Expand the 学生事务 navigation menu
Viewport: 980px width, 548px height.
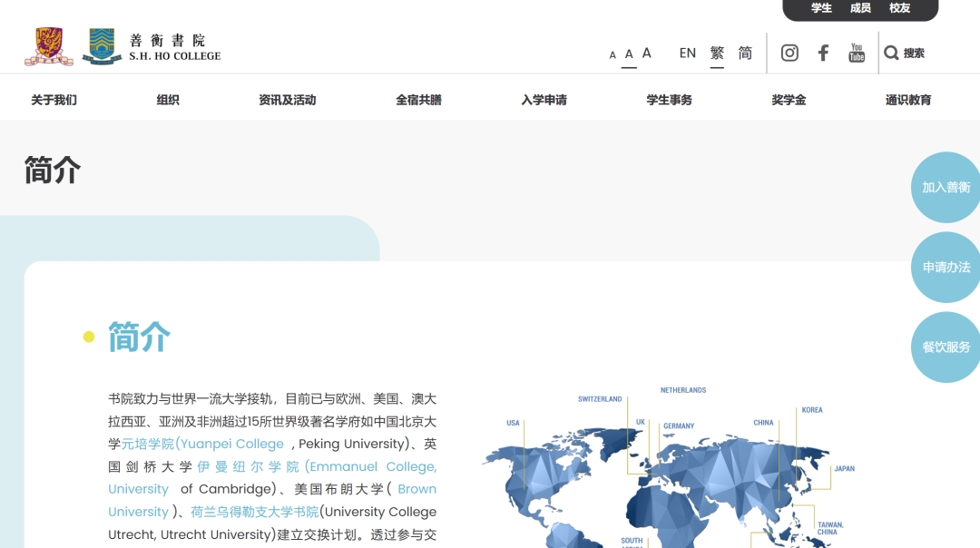point(669,100)
